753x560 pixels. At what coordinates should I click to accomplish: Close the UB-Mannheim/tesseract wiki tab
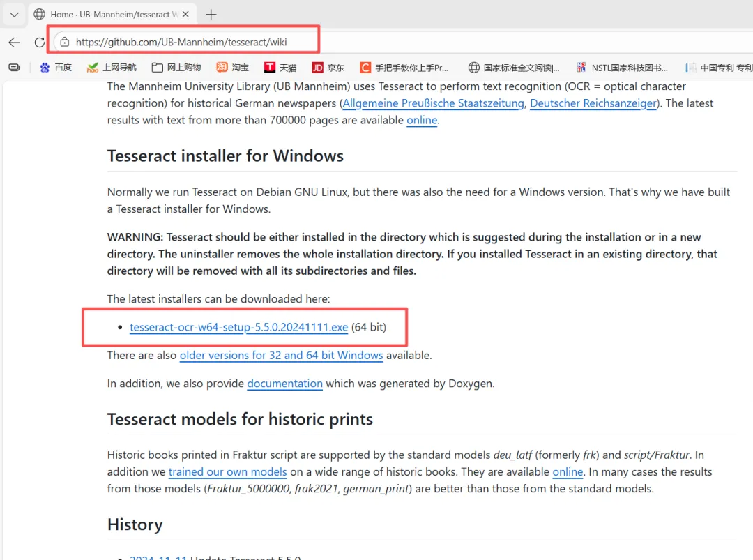pos(185,15)
